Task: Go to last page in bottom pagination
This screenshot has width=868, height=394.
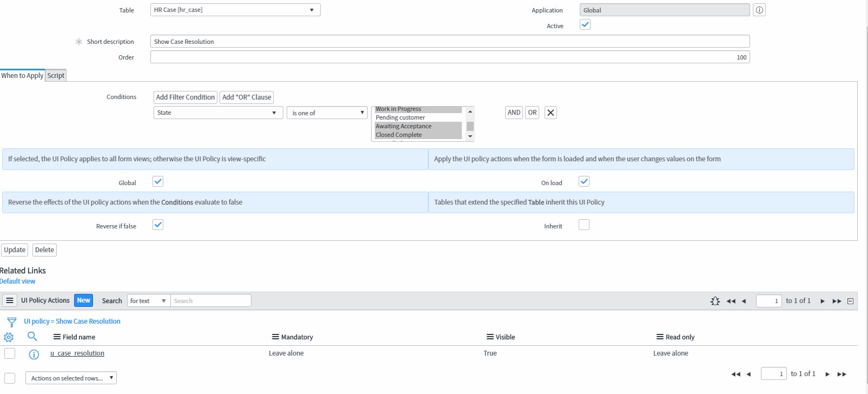Action: click(842, 374)
